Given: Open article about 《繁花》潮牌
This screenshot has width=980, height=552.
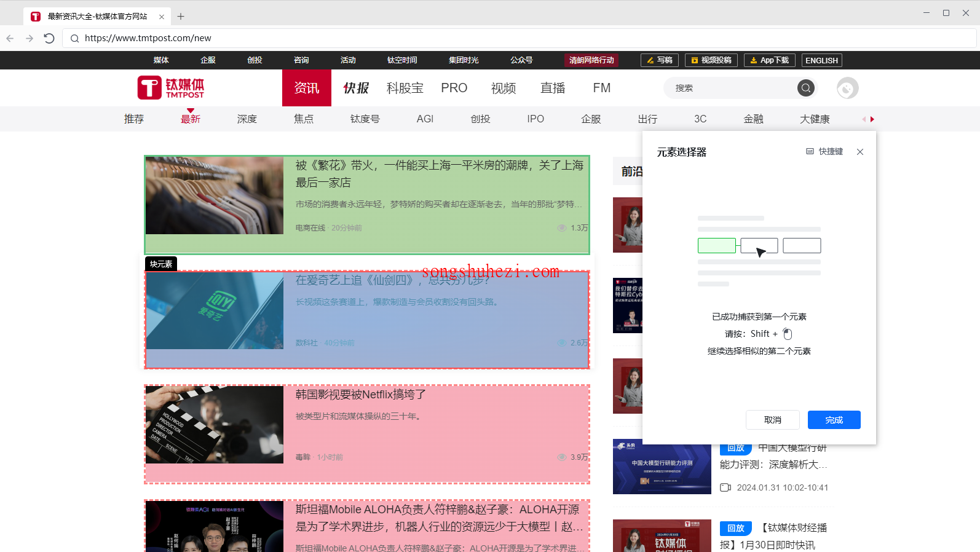Looking at the screenshot, I should coord(439,174).
